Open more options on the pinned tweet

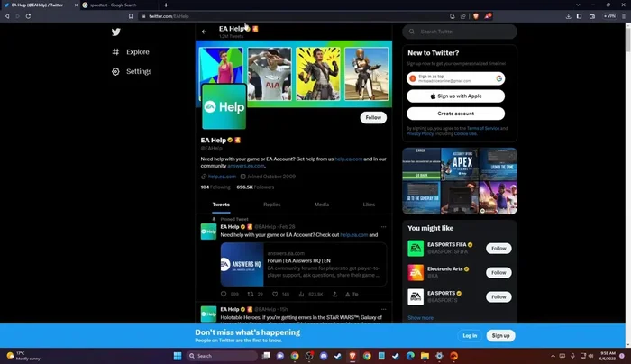(383, 227)
